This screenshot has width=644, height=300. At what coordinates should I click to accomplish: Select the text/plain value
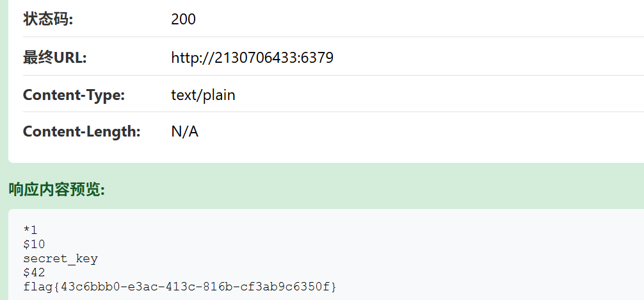pos(203,96)
